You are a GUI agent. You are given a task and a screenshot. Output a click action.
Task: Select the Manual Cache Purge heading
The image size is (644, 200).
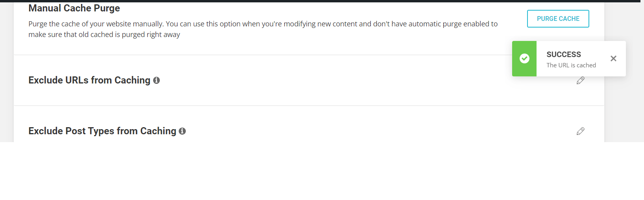tap(74, 8)
